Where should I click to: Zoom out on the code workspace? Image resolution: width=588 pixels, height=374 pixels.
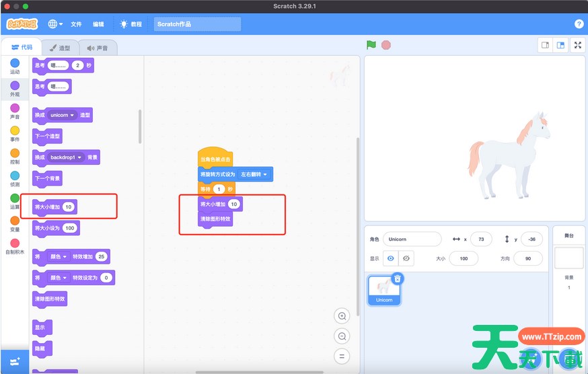(x=342, y=336)
